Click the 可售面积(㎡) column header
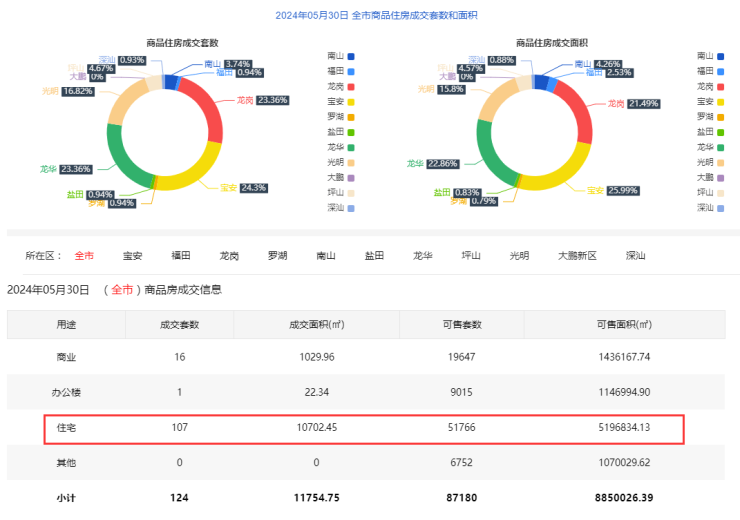740x520 pixels. (x=623, y=324)
